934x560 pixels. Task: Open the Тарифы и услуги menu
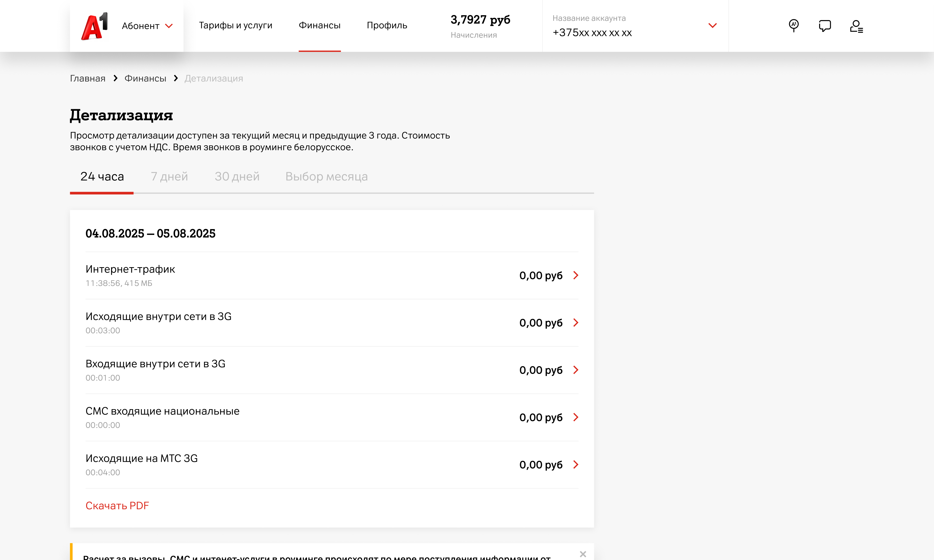pos(235,25)
